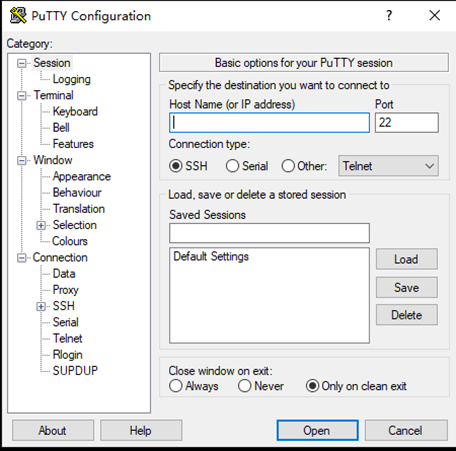Screen dimensions: 456x451
Task: Go to the Proxy settings category
Action: pyautogui.click(x=66, y=290)
